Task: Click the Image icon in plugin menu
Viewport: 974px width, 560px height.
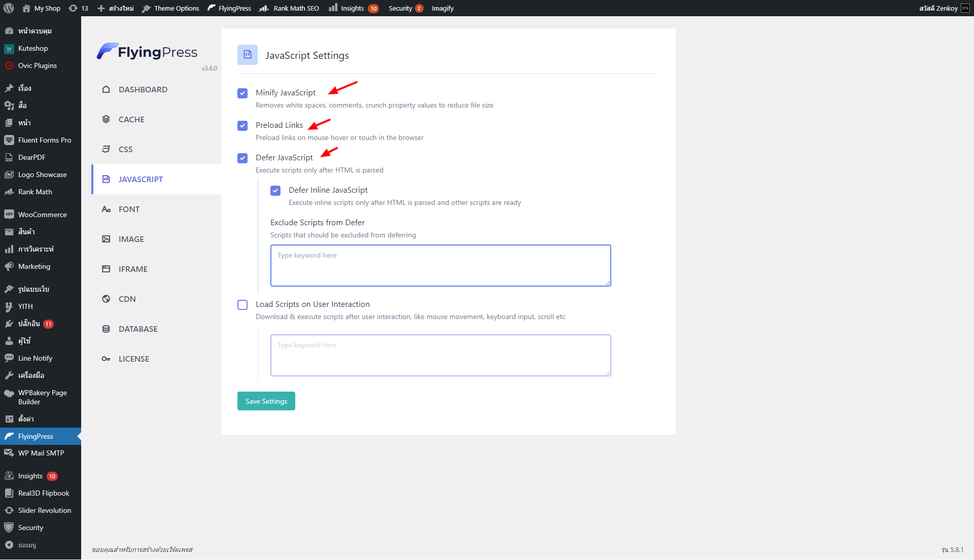Action: pyautogui.click(x=106, y=239)
